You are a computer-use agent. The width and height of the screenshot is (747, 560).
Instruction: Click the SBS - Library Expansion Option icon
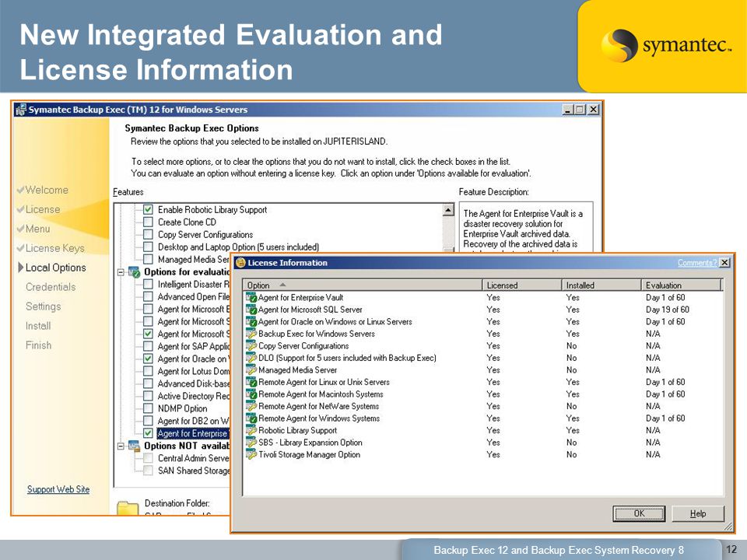pyautogui.click(x=251, y=443)
